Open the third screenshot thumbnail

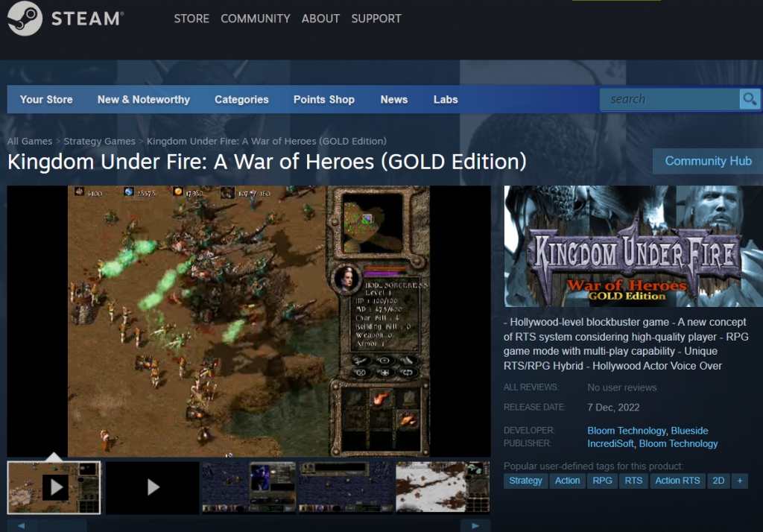249,487
